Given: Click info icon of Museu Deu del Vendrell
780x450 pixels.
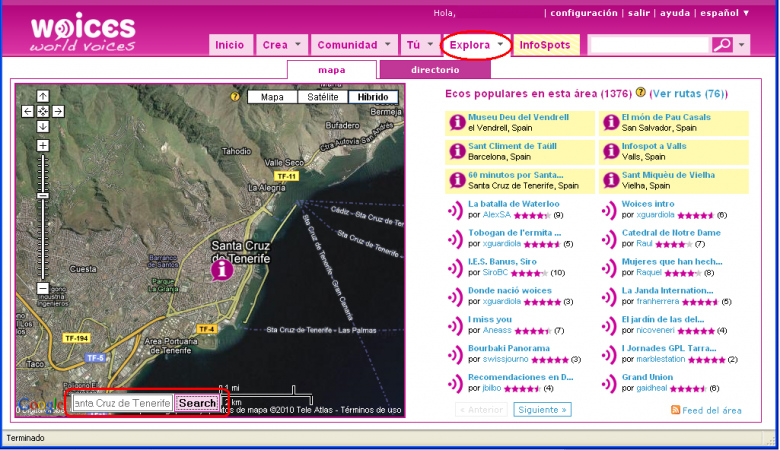Looking at the screenshot, I should click(x=457, y=122).
